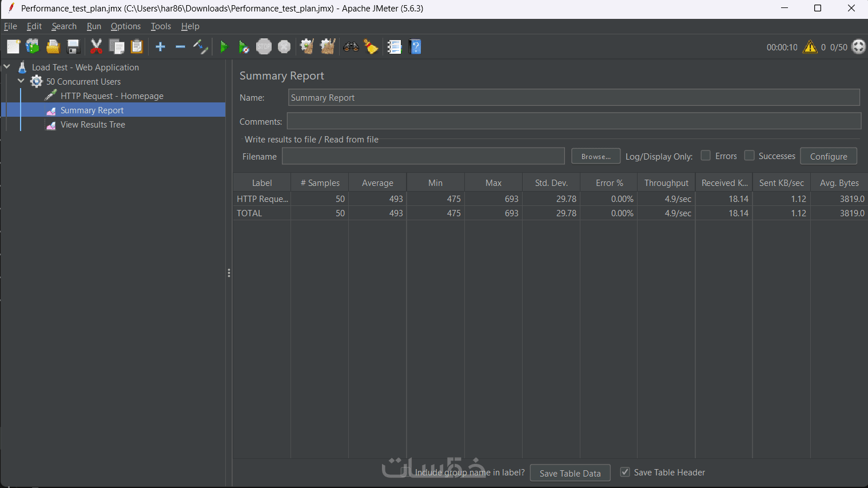This screenshot has width=868, height=488.
Task: Open the Help menu
Action: pos(190,26)
